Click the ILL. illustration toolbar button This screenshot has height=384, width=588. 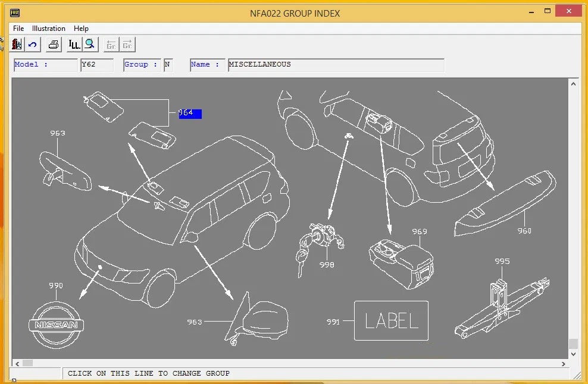74,45
